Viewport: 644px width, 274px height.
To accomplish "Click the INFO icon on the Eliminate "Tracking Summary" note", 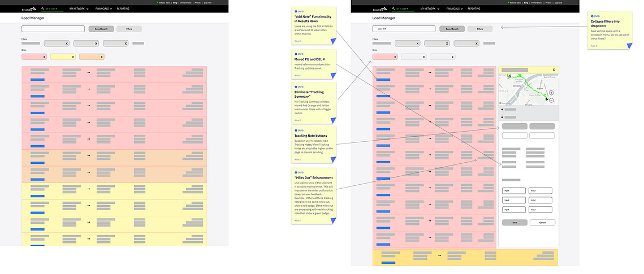I will click(296, 87).
